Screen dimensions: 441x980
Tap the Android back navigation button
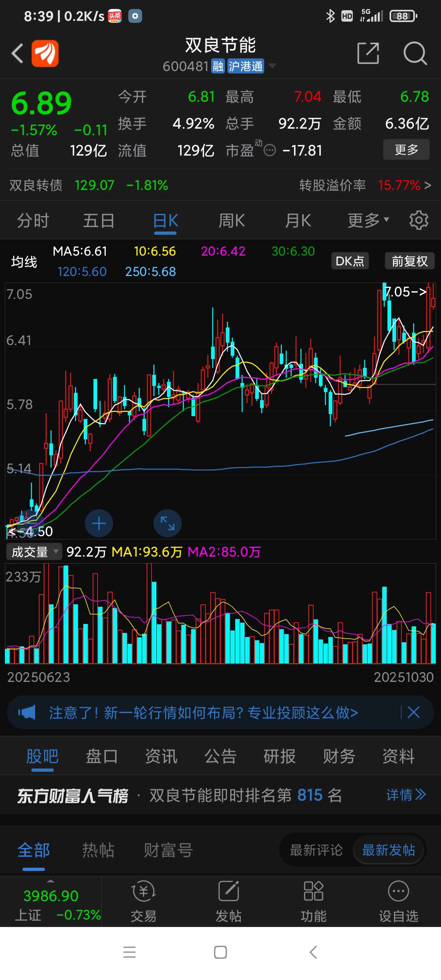coord(313,952)
